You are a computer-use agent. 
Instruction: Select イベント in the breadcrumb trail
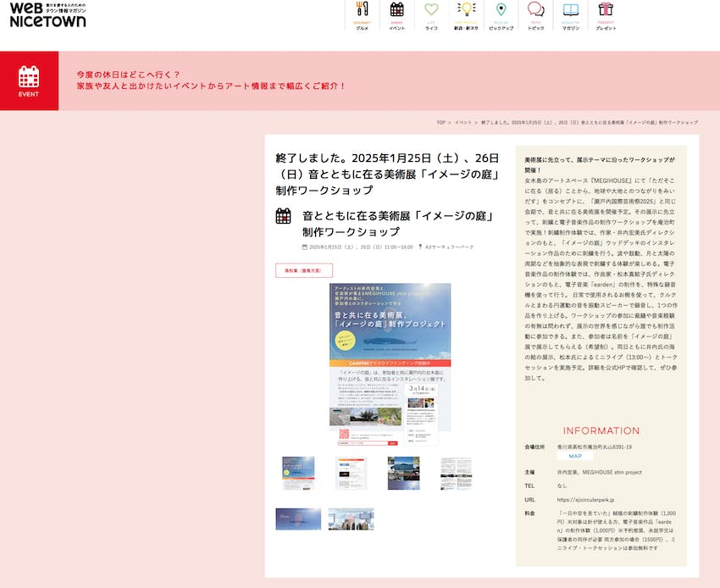pos(463,123)
